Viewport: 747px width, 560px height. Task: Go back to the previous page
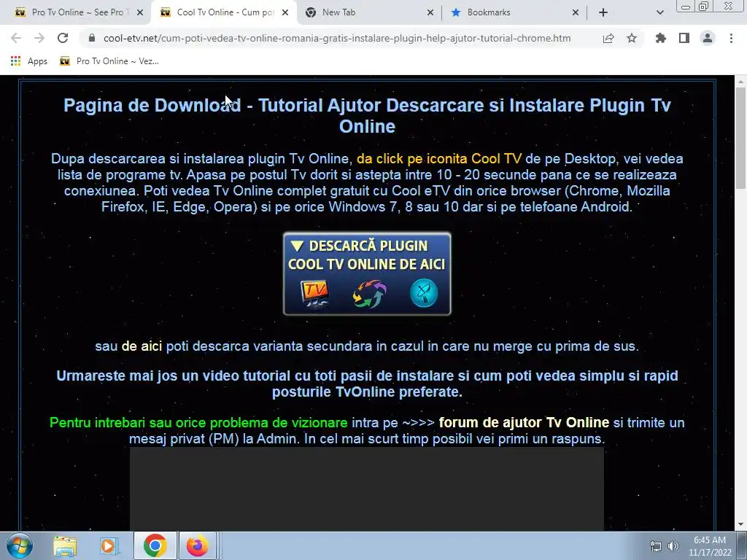16,38
